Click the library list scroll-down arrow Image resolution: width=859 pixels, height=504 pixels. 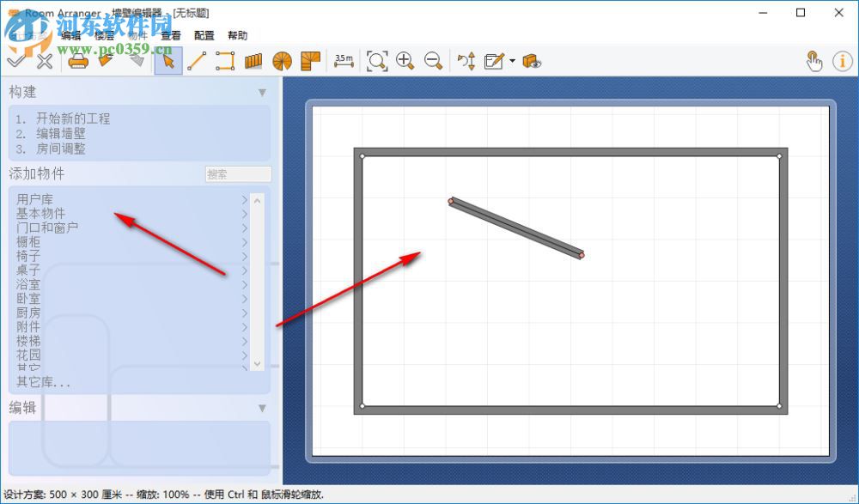coord(257,364)
